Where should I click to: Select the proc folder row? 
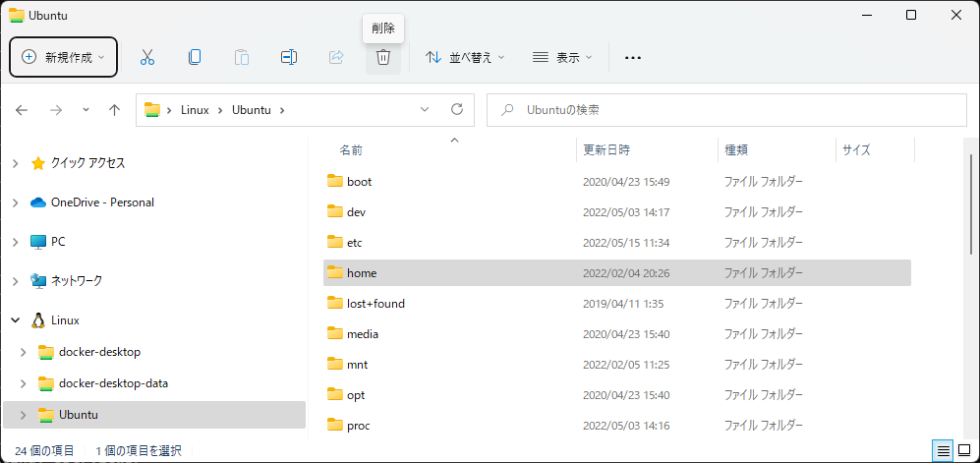617,426
